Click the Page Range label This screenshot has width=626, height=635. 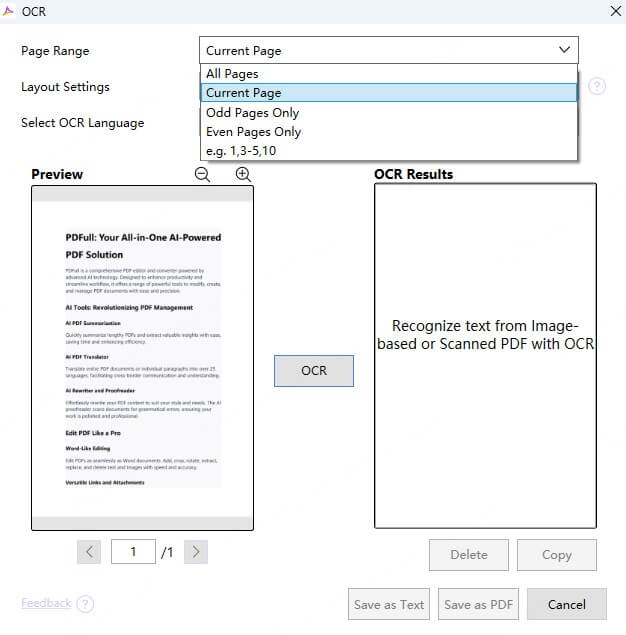pos(55,51)
